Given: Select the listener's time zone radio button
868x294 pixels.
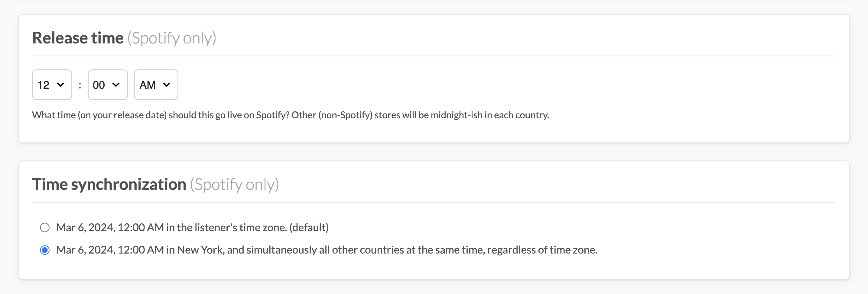Looking at the screenshot, I should [x=45, y=228].
